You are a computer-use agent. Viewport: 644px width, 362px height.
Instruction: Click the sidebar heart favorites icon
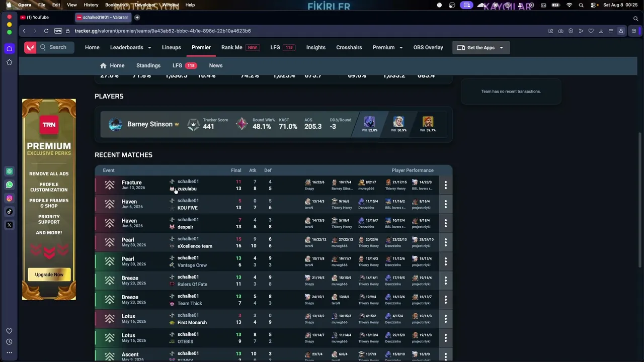(x=9, y=331)
